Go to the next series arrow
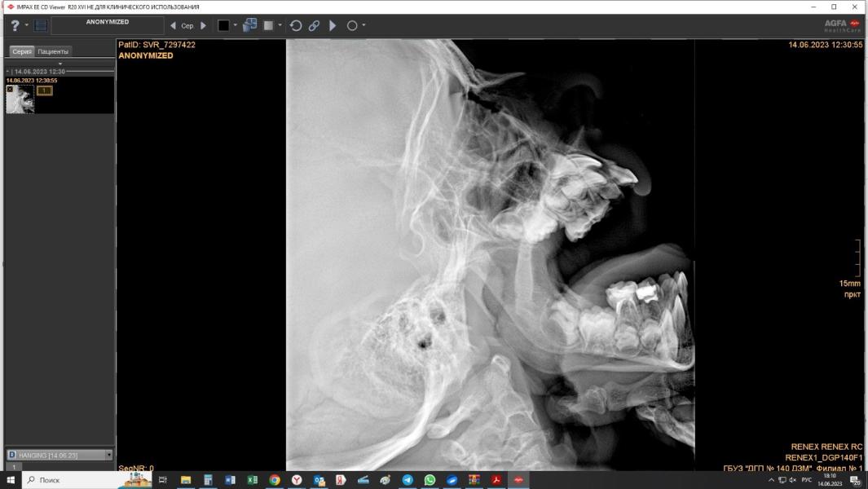 coord(204,25)
